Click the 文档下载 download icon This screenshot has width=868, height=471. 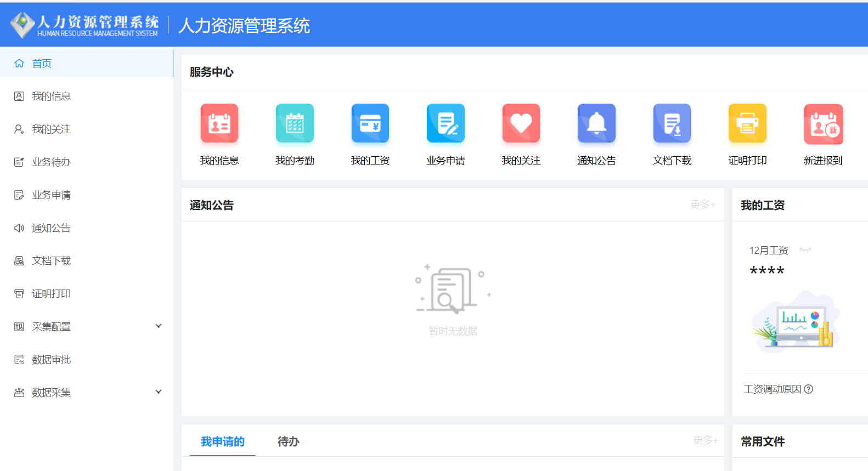tap(672, 123)
